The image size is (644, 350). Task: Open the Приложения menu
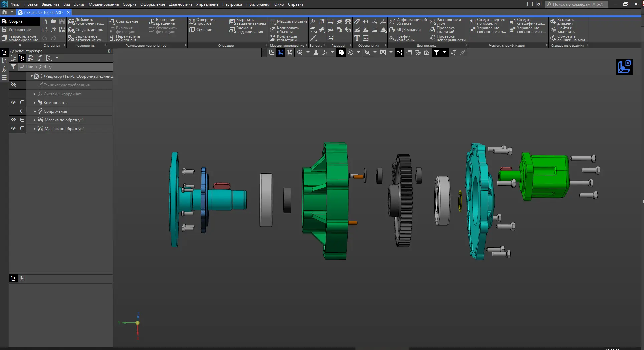point(258,4)
